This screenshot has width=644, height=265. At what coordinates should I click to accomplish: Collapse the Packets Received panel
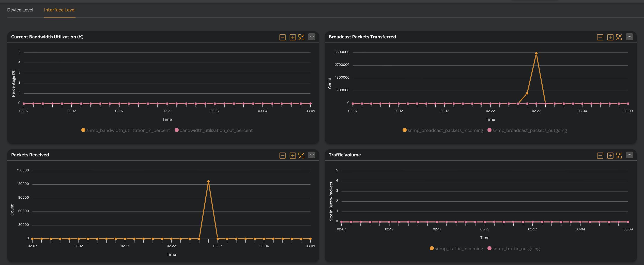tap(302, 155)
